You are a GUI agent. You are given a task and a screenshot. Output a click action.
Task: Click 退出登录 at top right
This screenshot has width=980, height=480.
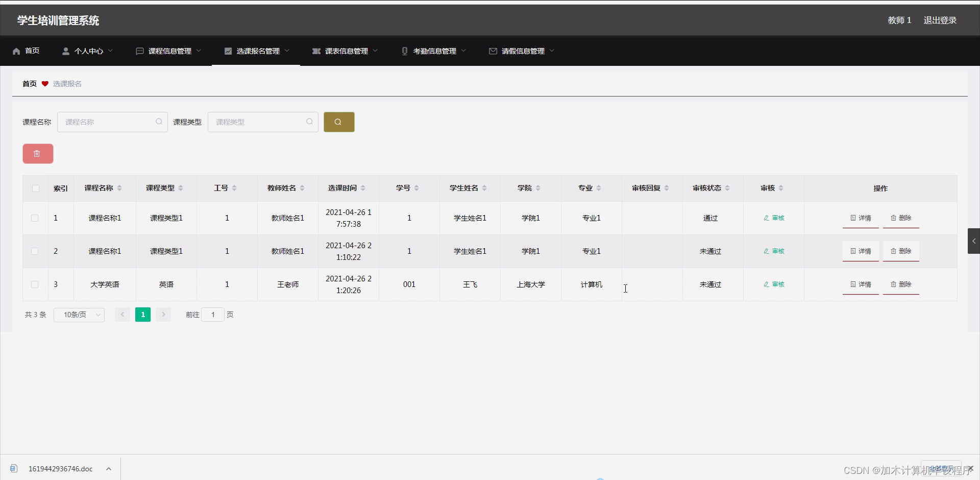point(940,20)
